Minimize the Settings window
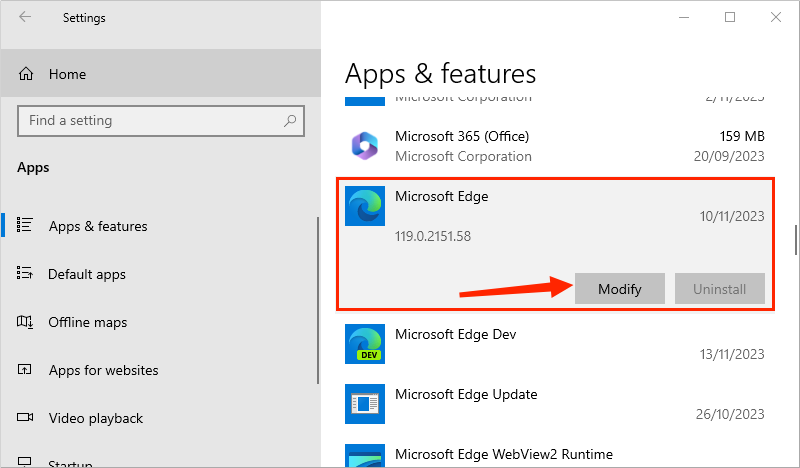The height and width of the screenshot is (468, 800). (x=684, y=17)
